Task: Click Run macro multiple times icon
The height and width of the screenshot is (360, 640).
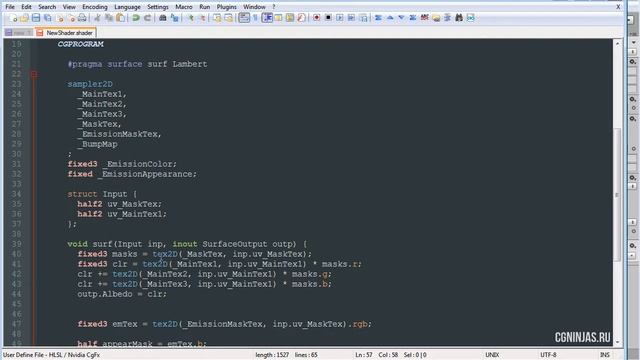Action: (351, 18)
